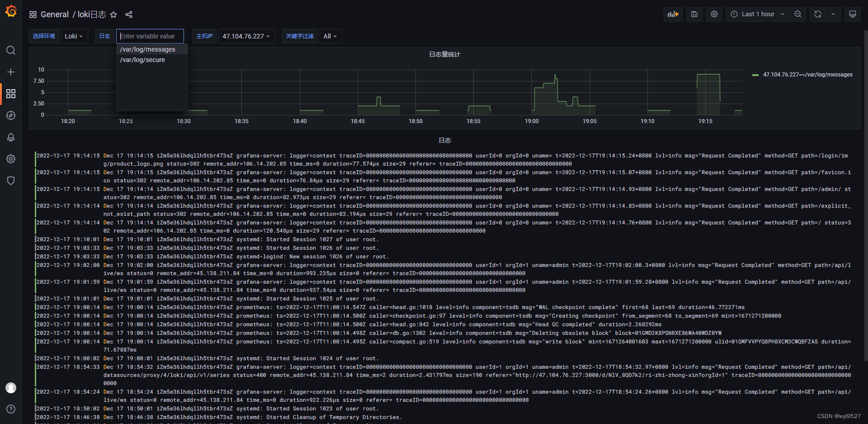
Task: Click the loki日志 dashboard title
Action: (92, 14)
